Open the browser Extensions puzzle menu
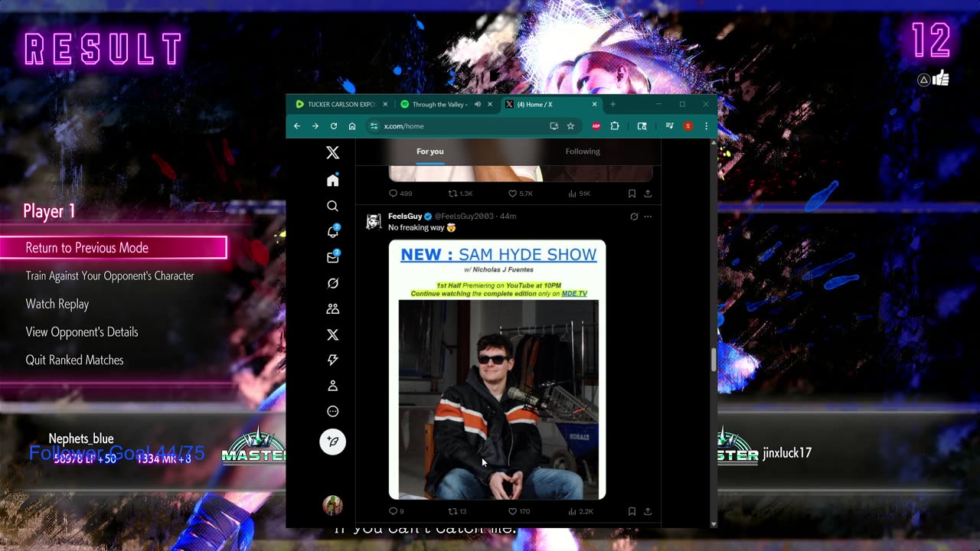This screenshot has height=551, width=980. (614, 126)
